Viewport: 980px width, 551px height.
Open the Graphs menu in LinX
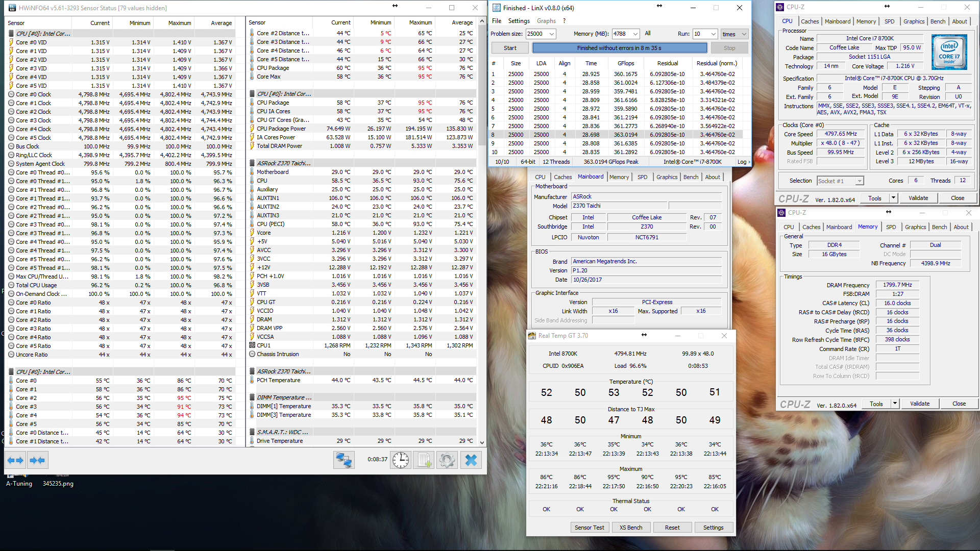(x=546, y=21)
